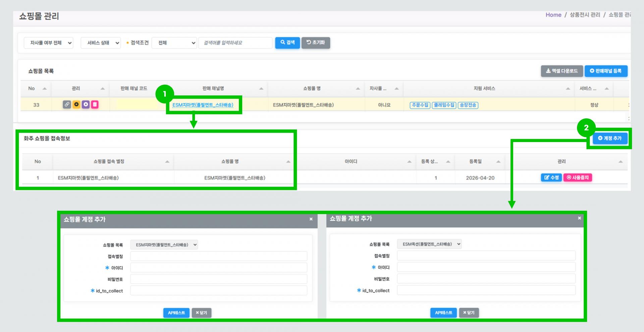Image resolution: width=644 pixels, height=332 pixels.
Task: Click API테스트 in left dialog
Action: point(176,313)
